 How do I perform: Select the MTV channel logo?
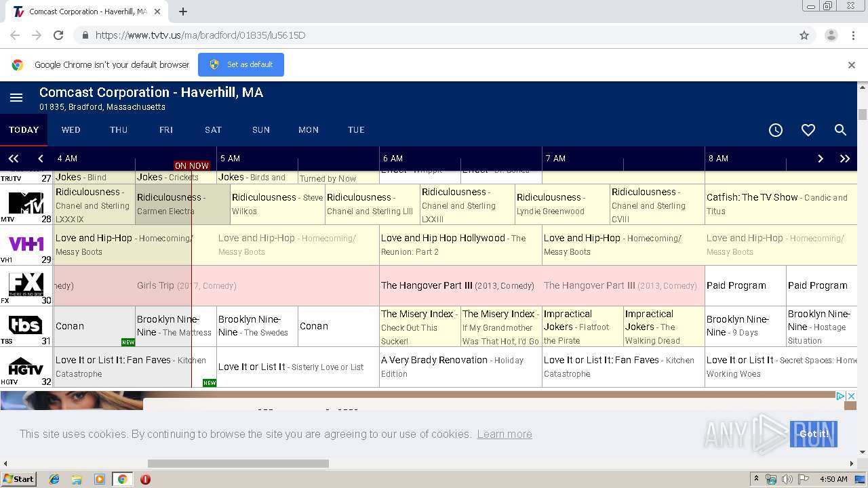pyautogui.click(x=26, y=203)
